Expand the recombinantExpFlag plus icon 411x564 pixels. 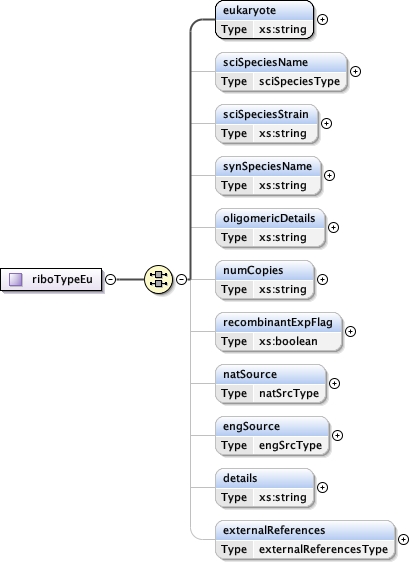point(350,331)
